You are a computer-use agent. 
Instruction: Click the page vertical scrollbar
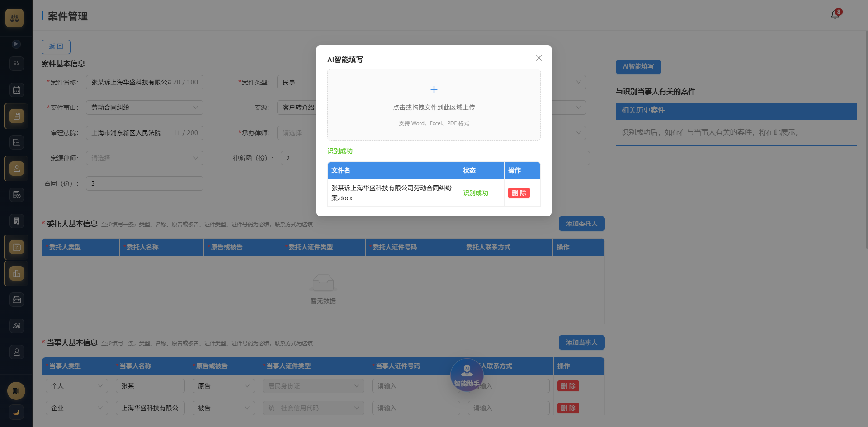click(866, 140)
